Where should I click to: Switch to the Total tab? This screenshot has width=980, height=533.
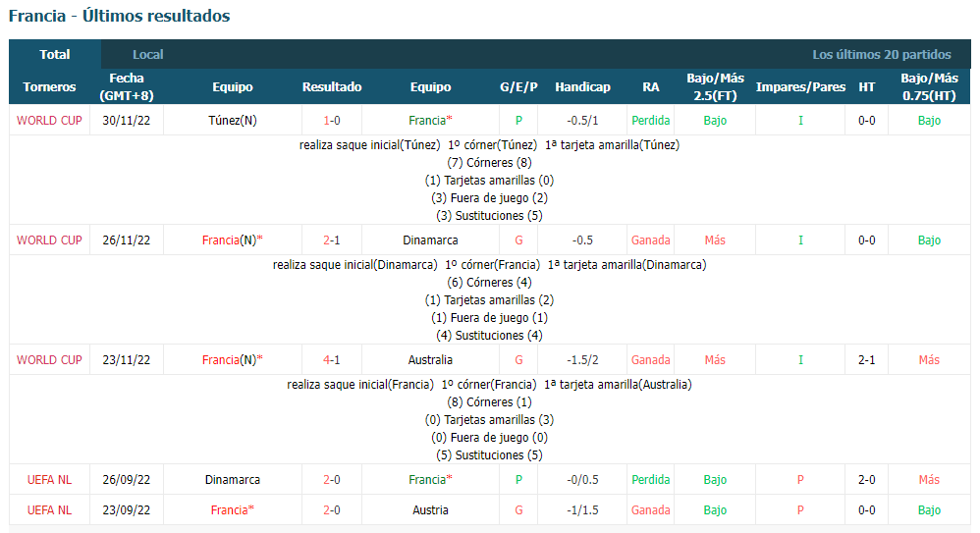coord(55,54)
